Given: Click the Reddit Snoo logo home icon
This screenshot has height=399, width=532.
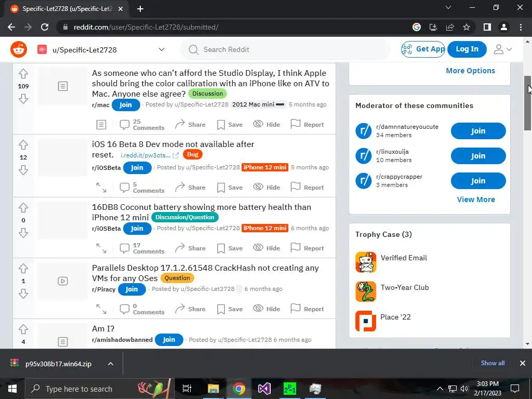Looking at the screenshot, I should tap(19, 49).
